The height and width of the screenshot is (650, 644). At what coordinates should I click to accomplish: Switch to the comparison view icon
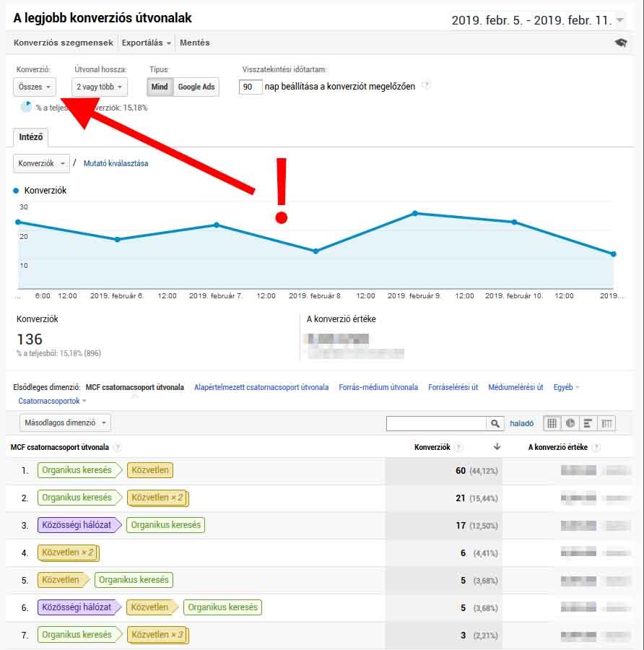coord(606,424)
